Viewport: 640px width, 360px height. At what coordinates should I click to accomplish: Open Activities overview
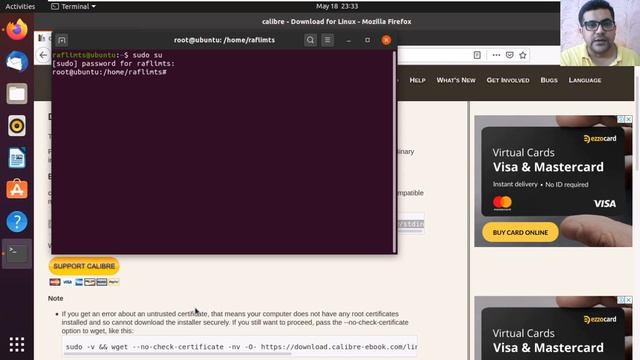pyautogui.click(x=20, y=6)
